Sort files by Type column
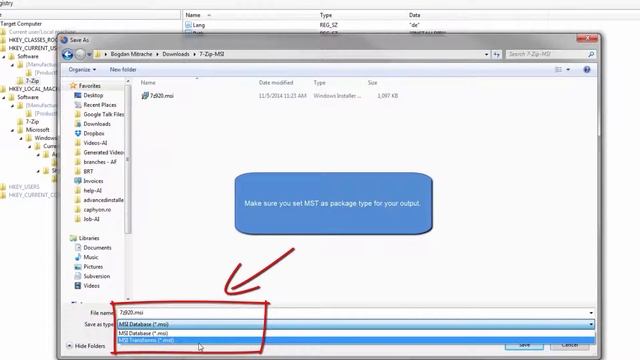 point(320,82)
